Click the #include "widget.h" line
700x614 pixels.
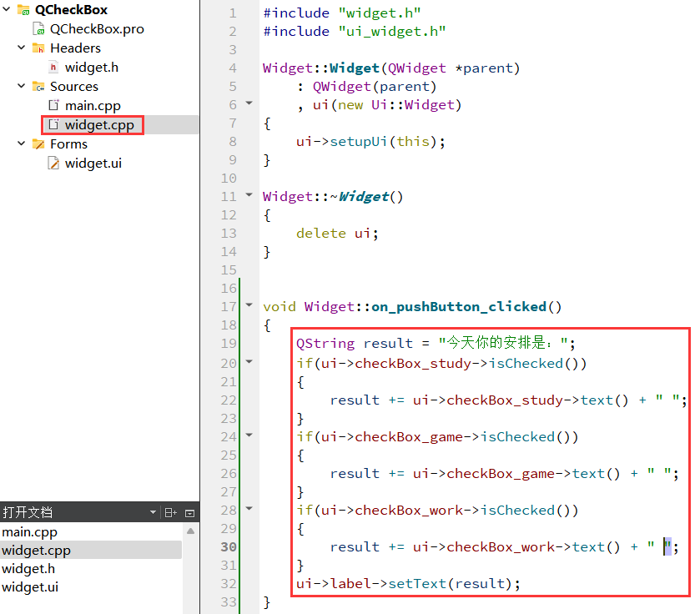(x=341, y=13)
